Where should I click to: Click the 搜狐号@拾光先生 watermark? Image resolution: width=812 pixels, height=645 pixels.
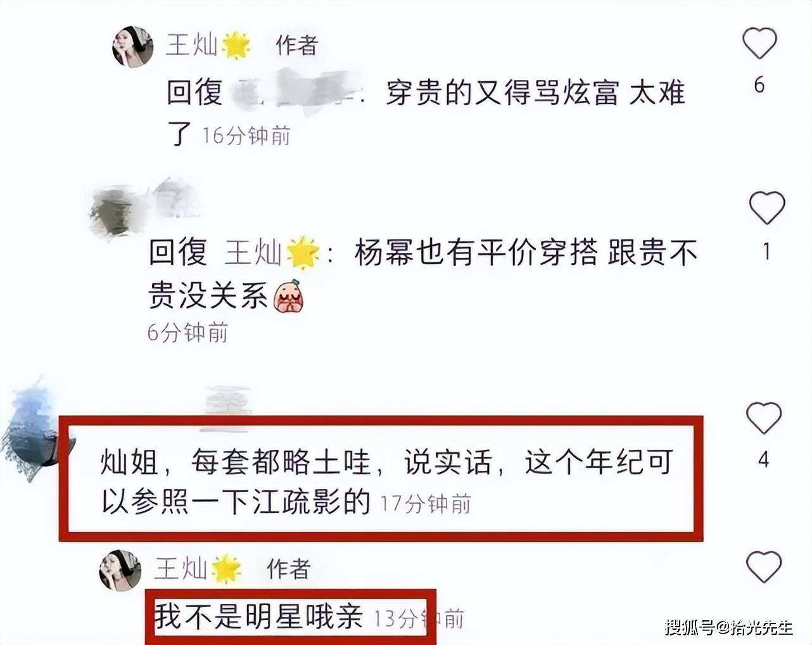(729, 627)
